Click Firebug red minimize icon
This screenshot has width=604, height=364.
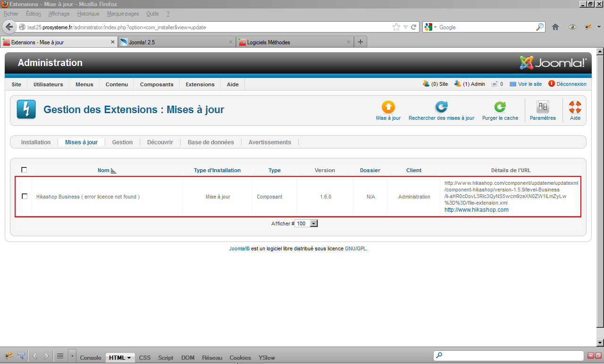click(x=591, y=356)
